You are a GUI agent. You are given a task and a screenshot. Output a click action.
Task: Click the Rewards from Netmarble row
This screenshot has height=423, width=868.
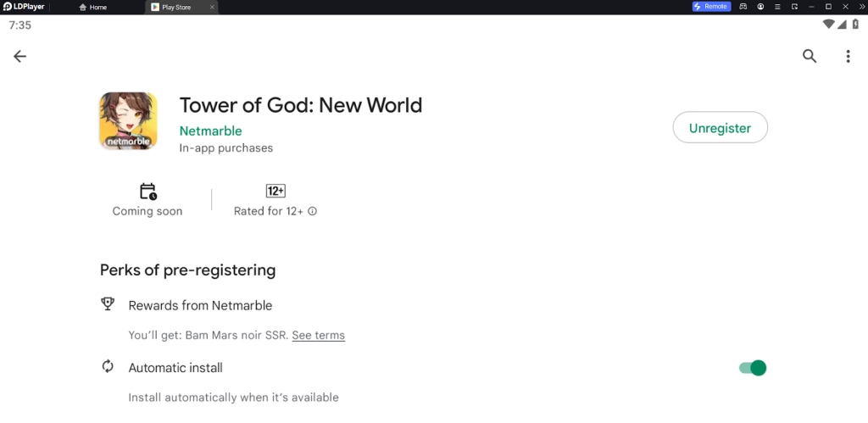coord(200,306)
